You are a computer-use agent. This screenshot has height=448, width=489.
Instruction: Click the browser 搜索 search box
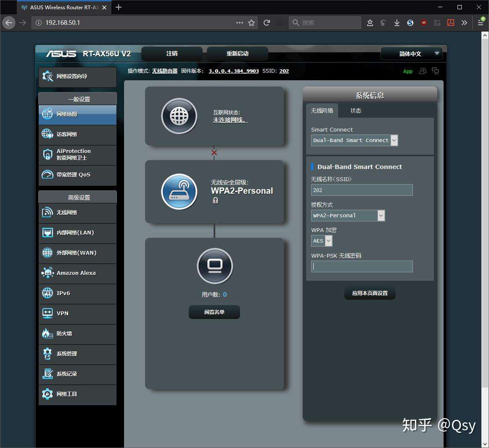point(325,23)
